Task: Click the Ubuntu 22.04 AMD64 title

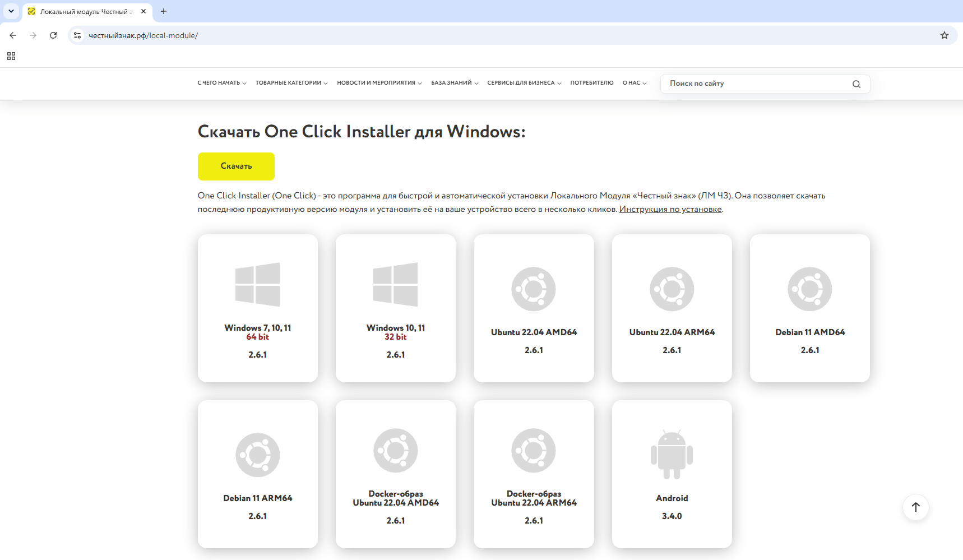Action: pos(534,332)
